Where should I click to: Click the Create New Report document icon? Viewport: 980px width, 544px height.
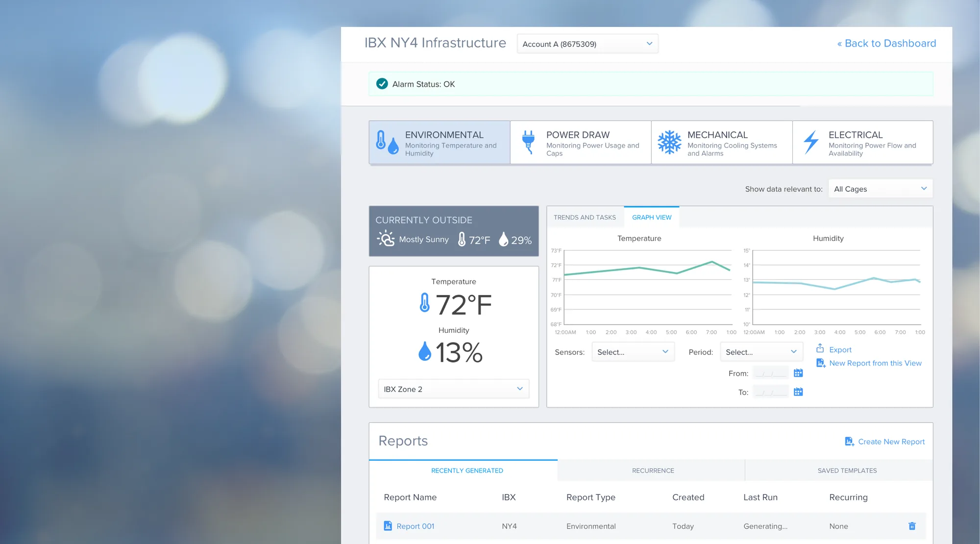pos(850,441)
